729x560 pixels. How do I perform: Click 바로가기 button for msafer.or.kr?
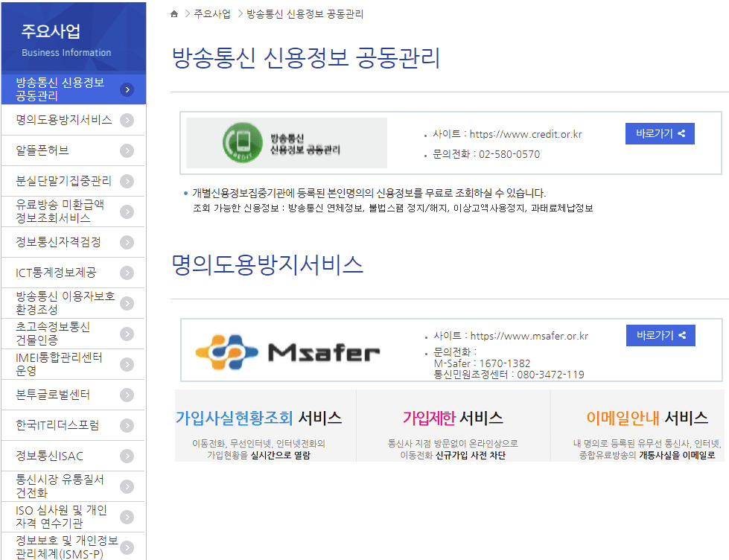coord(660,335)
